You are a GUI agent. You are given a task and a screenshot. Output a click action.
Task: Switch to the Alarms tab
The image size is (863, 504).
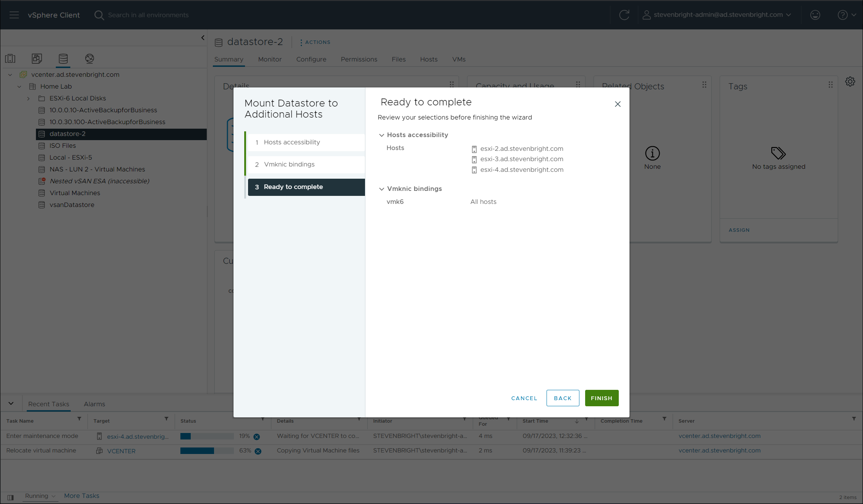pos(94,404)
